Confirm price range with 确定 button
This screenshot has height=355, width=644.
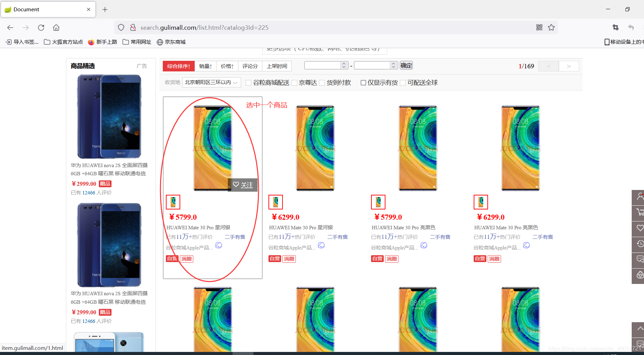pyautogui.click(x=406, y=65)
